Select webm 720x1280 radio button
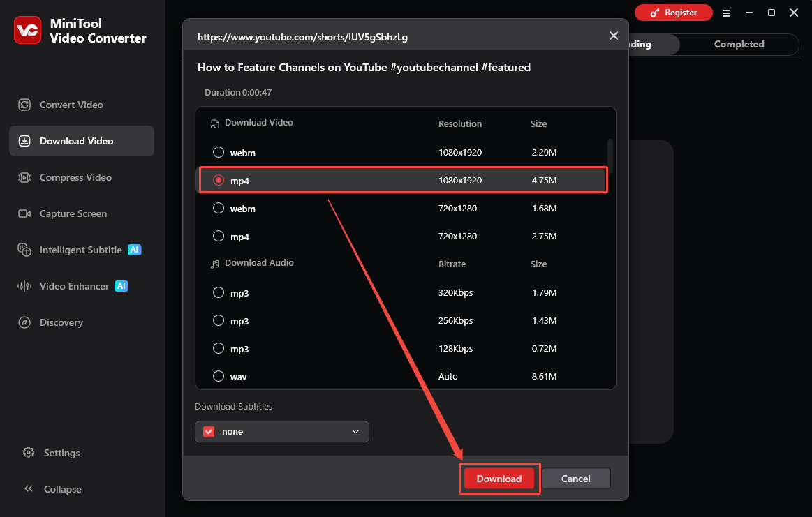The image size is (812, 517). point(219,208)
